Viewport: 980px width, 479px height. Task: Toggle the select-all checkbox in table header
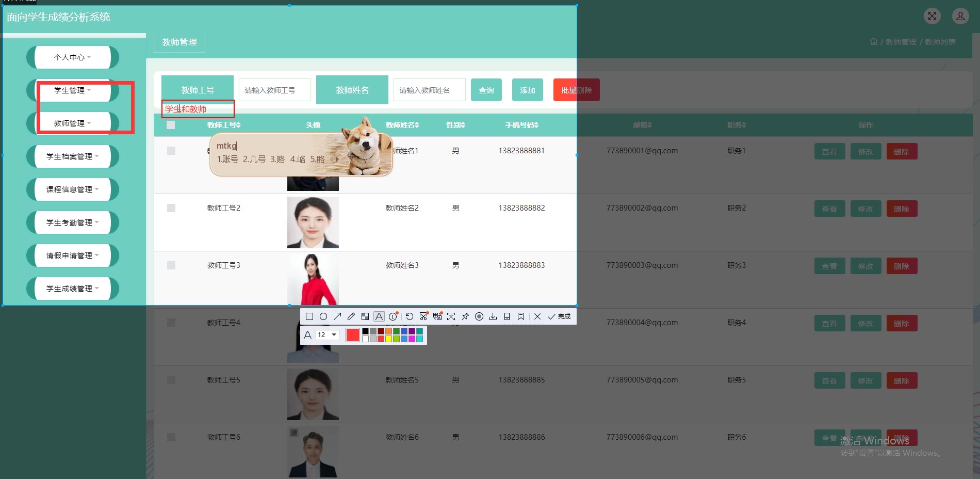point(171,125)
